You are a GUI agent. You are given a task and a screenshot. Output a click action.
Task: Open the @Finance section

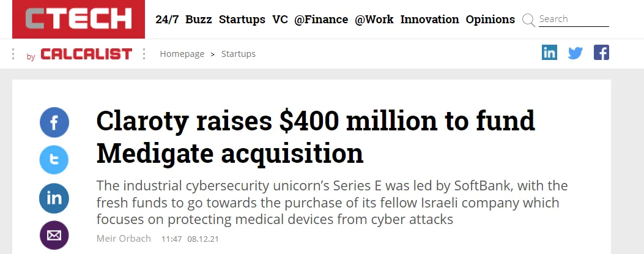[321, 20]
